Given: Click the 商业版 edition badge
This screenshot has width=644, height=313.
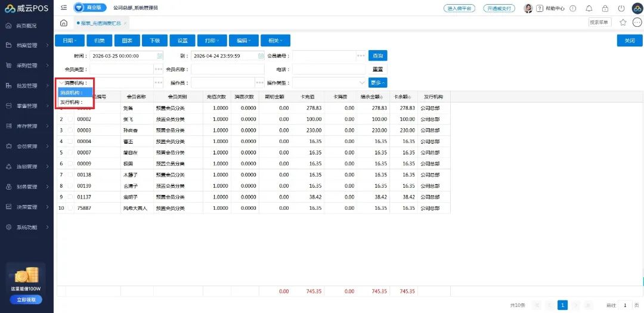Looking at the screenshot, I should pyautogui.click(x=91, y=8).
